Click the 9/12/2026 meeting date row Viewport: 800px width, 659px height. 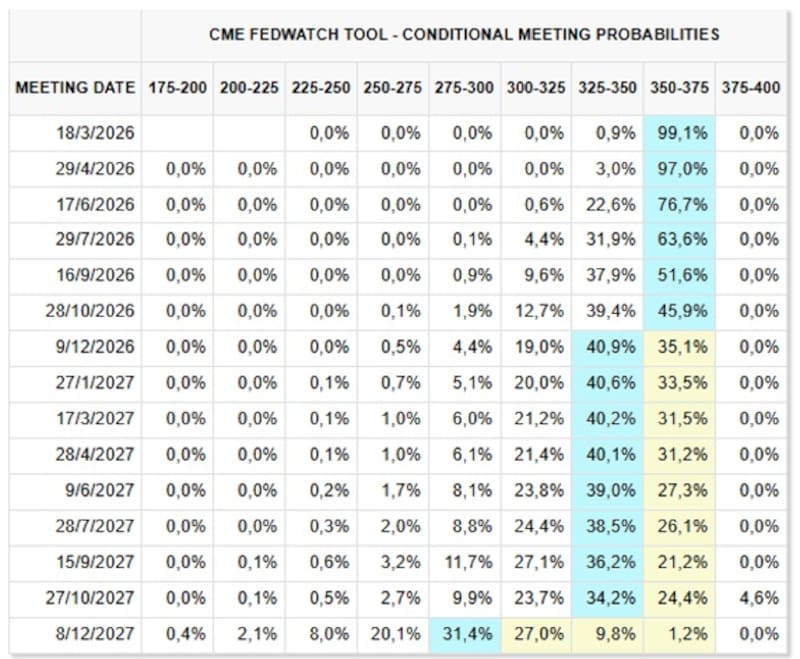pos(95,347)
